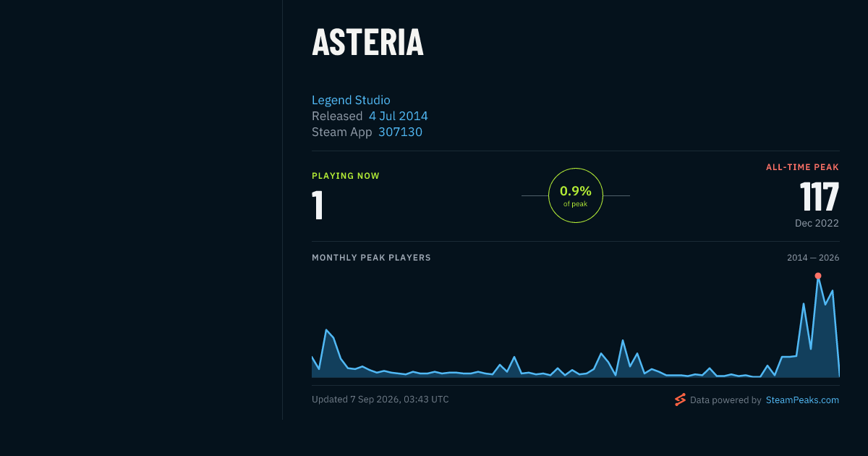868x456 pixels.
Task: Click the SteamPeaks logo icon
Action: 680,400
